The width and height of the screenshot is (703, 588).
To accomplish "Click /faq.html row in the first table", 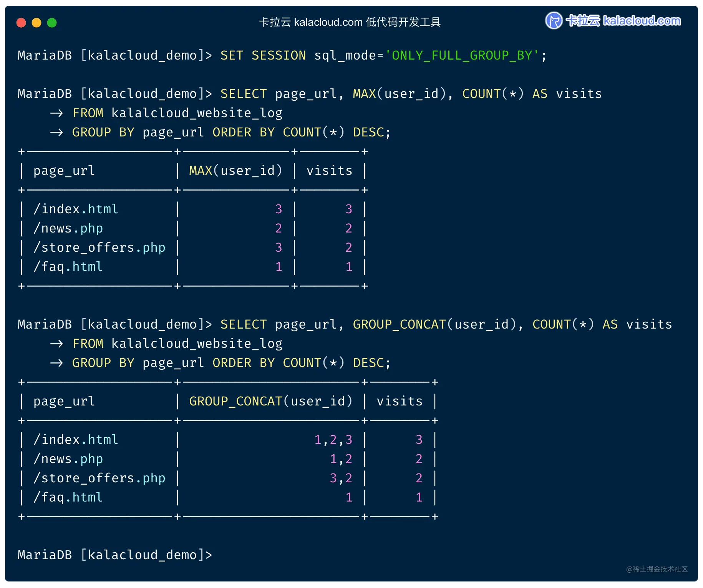I will tap(193, 267).
